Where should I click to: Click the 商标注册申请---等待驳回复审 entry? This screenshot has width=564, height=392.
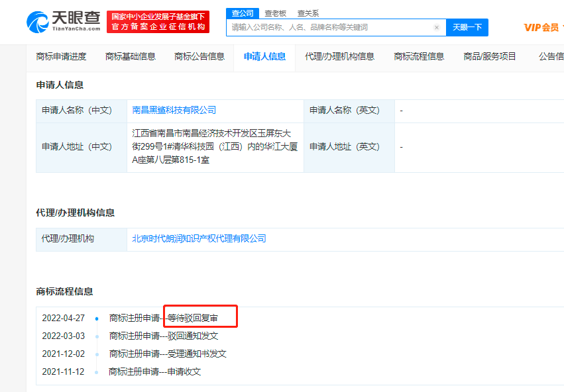click(x=163, y=318)
